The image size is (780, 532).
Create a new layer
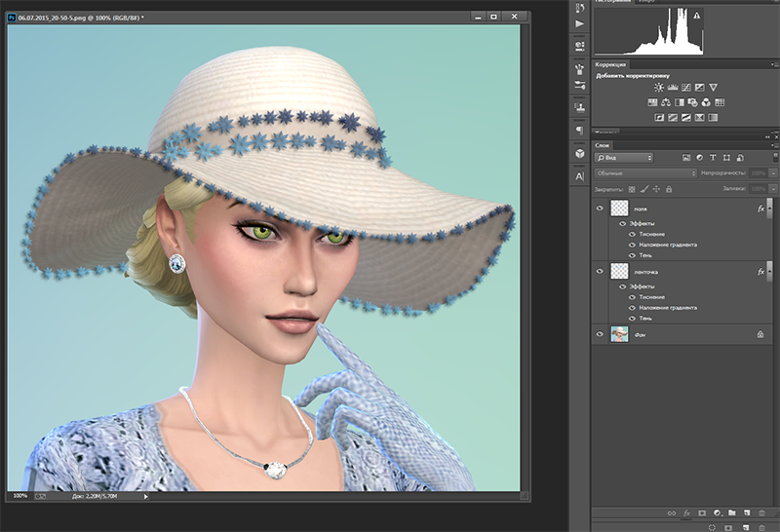coord(747,513)
